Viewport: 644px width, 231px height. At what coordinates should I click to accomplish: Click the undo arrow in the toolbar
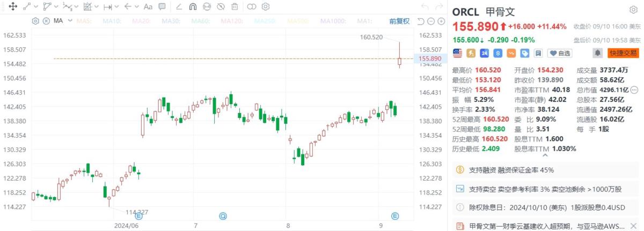[x=425, y=6]
